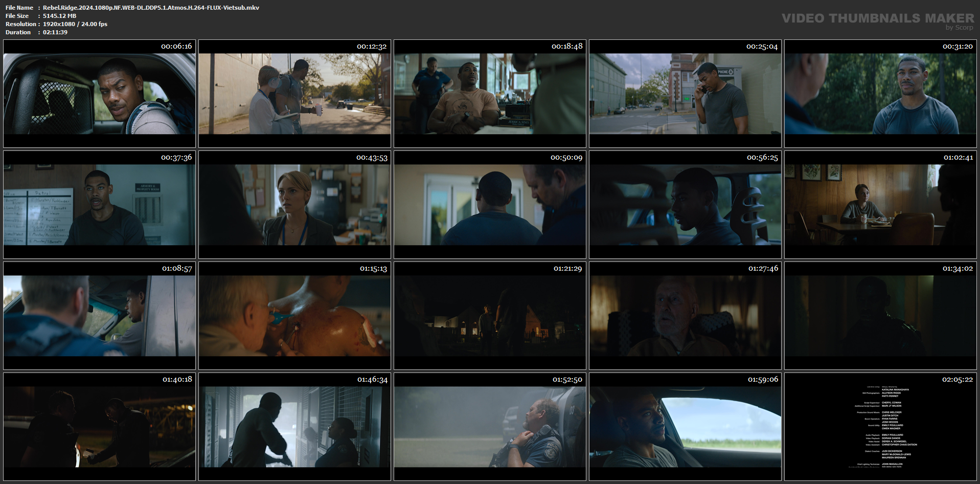Open the thumbnail at 01:27:46
The width and height of the screenshot is (980, 484).
[x=685, y=316]
